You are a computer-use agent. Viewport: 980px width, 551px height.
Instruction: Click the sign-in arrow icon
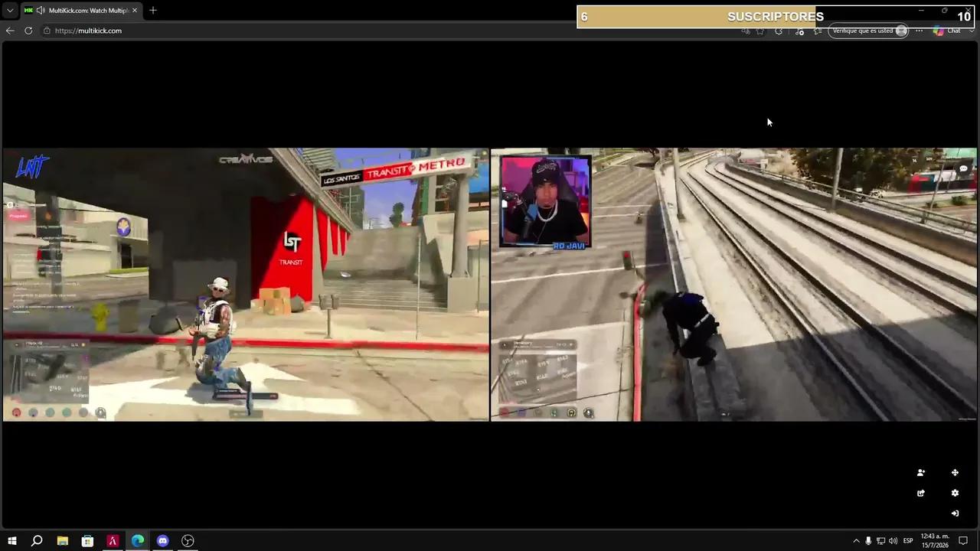point(955,514)
